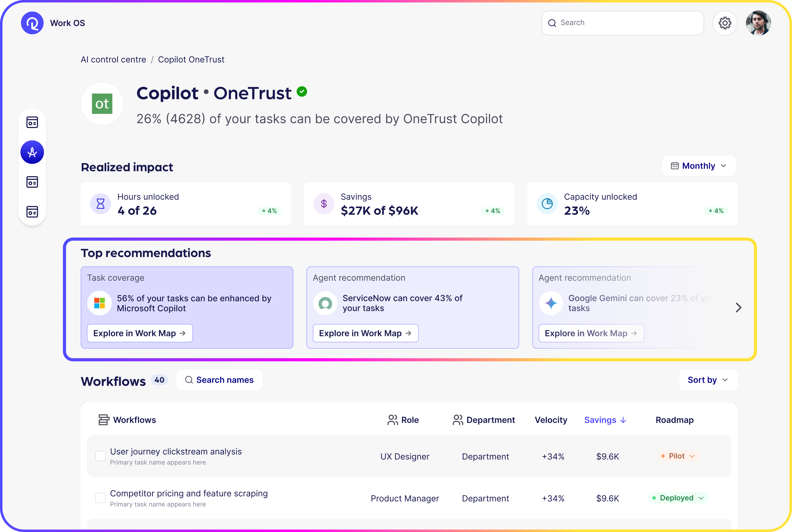Click the Hours unlocked +4% badge
792x532 pixels.
(269, 211)
